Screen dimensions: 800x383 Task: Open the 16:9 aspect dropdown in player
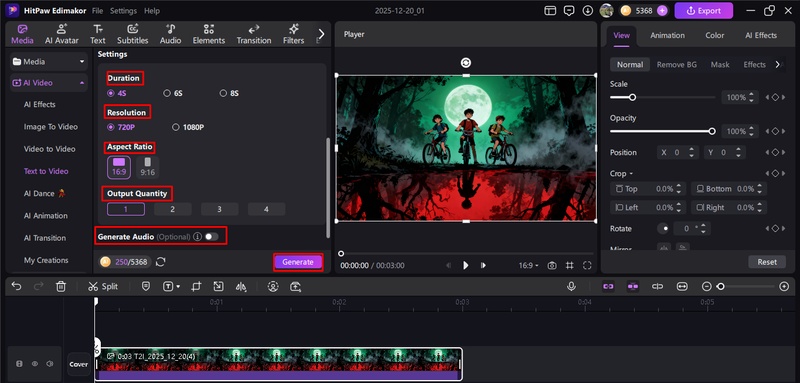tap(529, 266)
